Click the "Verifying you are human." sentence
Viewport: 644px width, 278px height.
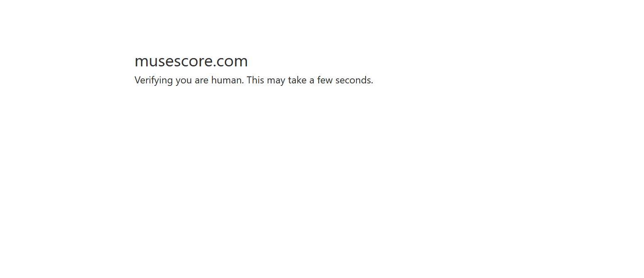pyautogui.click(x=189, y=80)
